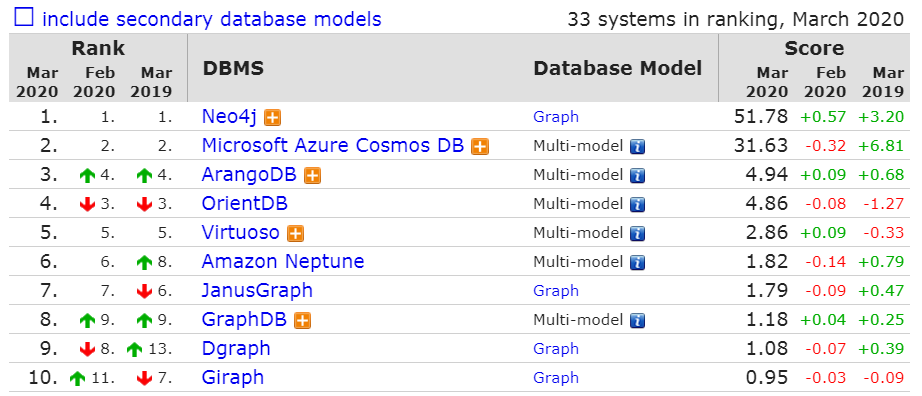The width and height of the screenshot is (922, 396).
Task: Click plus icon next to Microsoft Azure Cosmos DB
Action: 480,147
